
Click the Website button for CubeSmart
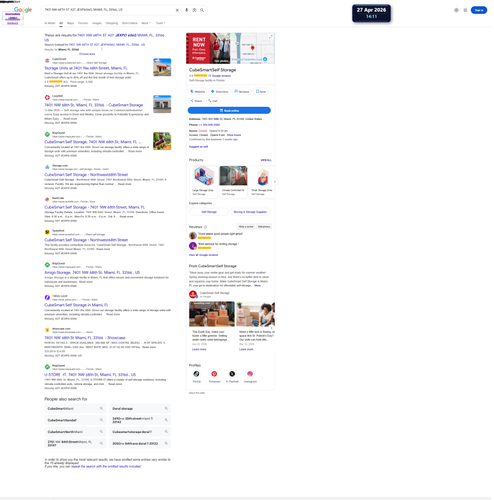tap(198, 91)
